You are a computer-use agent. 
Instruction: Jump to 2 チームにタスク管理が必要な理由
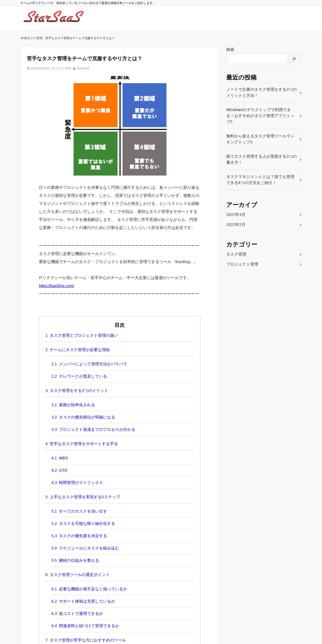[77, 350]
